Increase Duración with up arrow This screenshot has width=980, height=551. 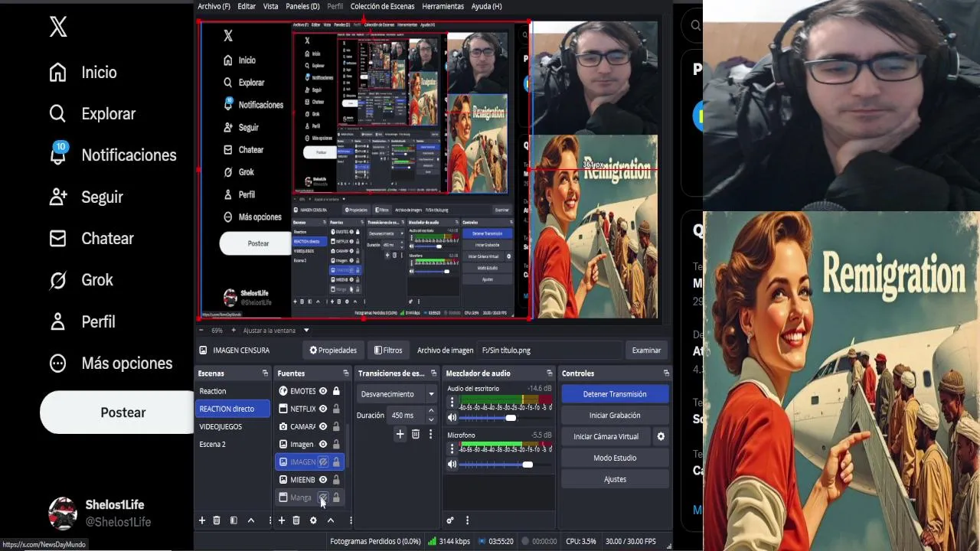pos(431,412)
